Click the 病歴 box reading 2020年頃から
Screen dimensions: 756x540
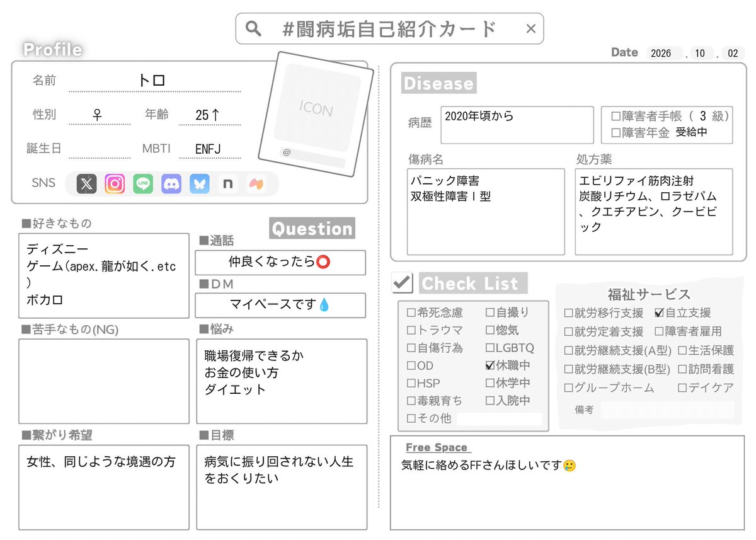click(517, 125)
